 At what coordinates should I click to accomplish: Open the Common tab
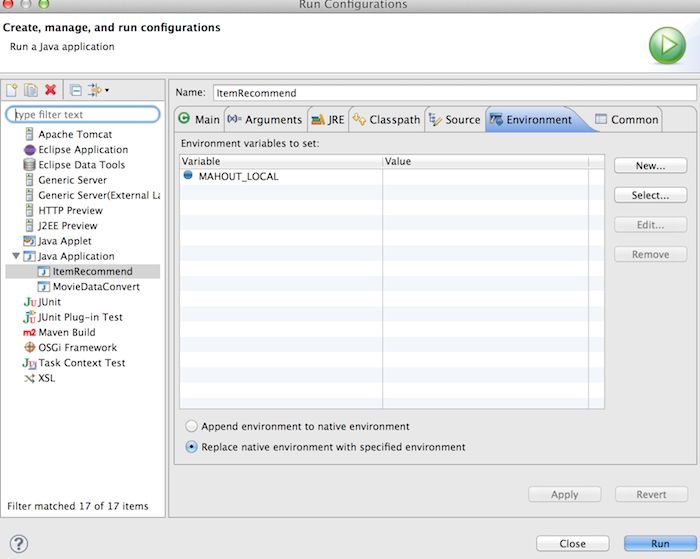click(x=627, y=120)
